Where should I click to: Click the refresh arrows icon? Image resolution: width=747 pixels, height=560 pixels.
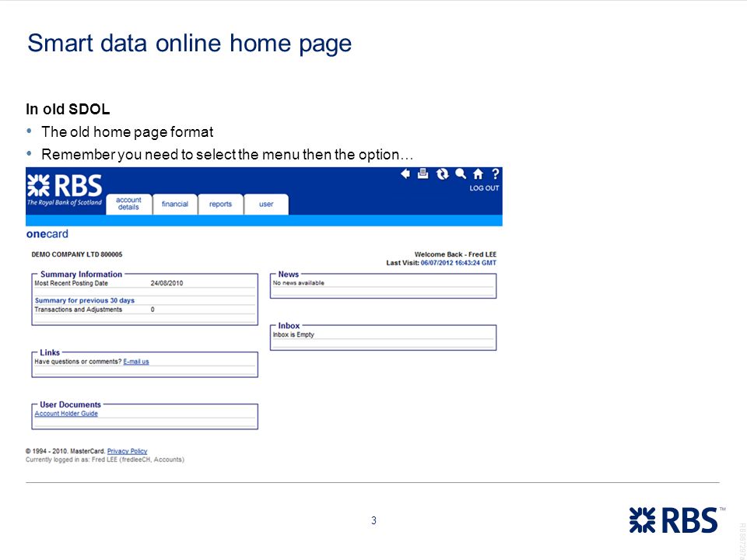tap(443, 173)
